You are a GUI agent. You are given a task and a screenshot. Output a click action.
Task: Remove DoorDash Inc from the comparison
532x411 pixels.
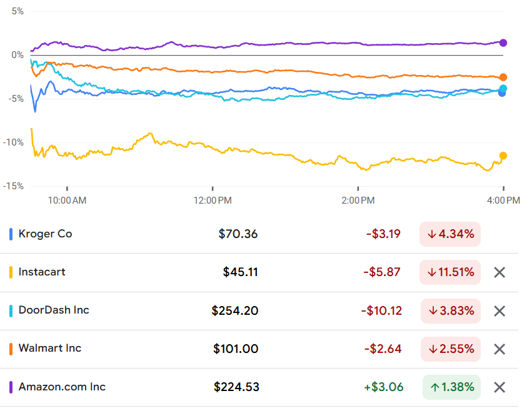tap(499, 311)
